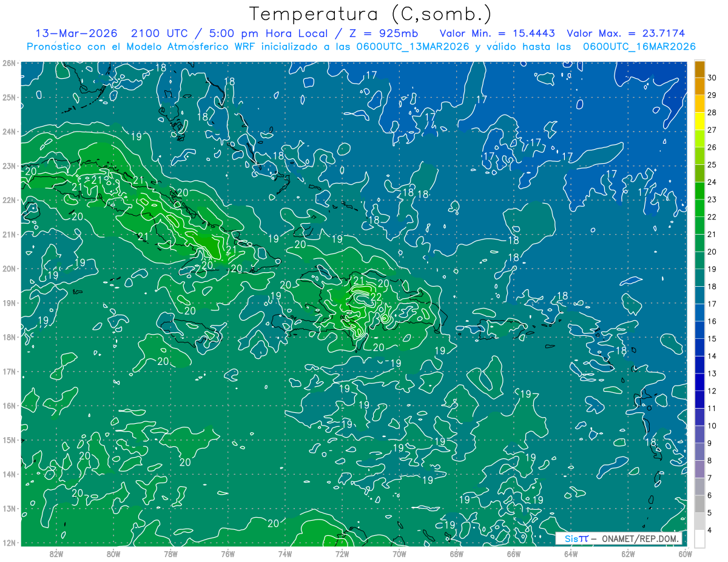Viewport: 728px width, 562px height.
Task: Click the "19N" latitude label
Action: click(x=8, y=303)
